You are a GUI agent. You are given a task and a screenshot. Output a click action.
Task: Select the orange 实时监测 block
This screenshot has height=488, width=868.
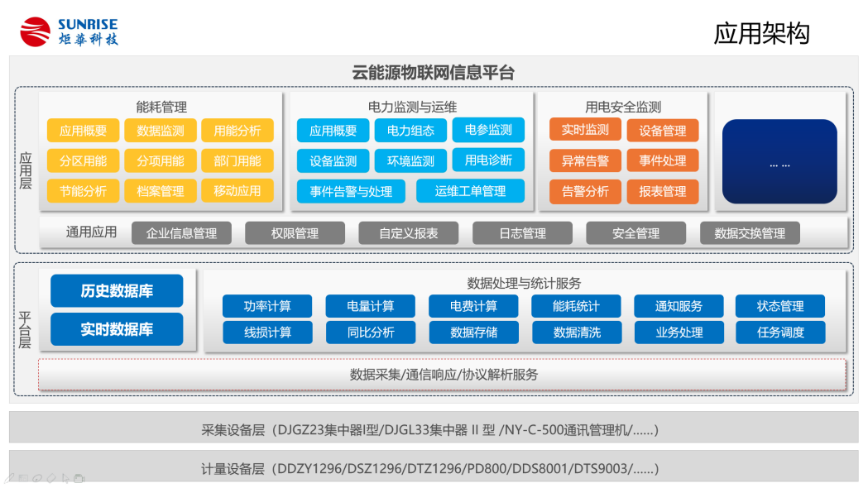[585, 130]
